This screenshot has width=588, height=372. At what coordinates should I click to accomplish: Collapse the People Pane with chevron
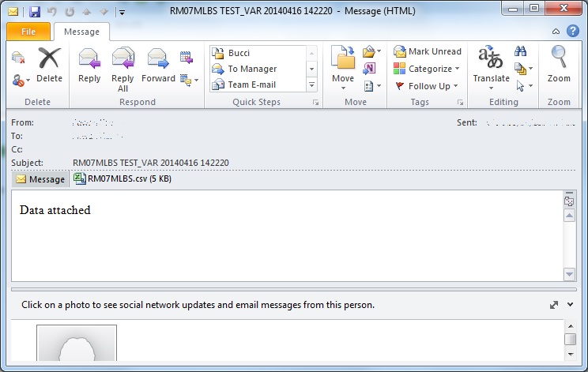click(571, 305)
